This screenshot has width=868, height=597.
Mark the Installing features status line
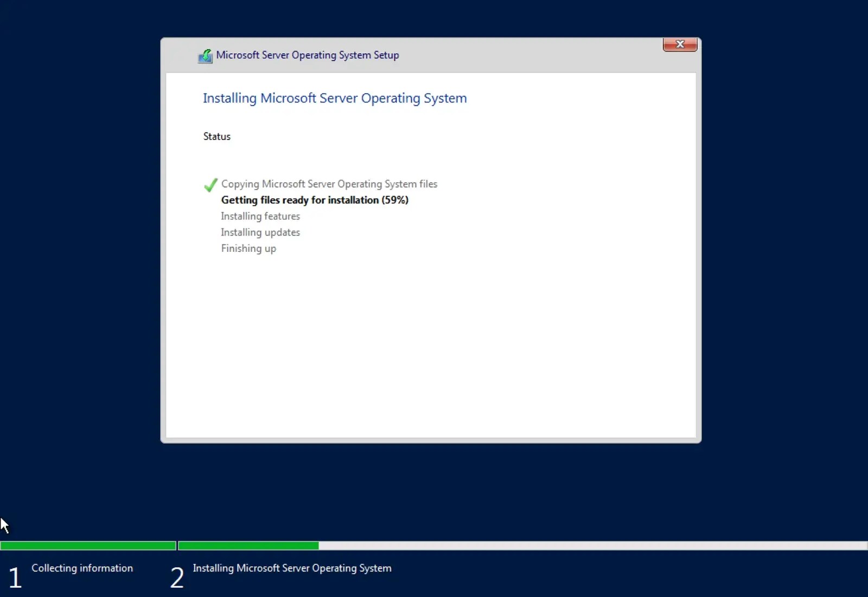[260, 216]
